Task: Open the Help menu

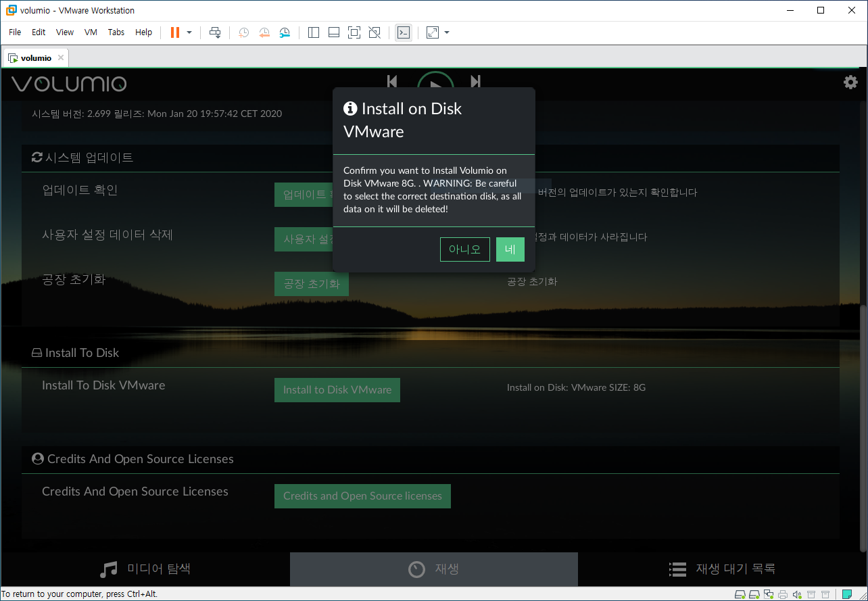Action: point(144,32)
